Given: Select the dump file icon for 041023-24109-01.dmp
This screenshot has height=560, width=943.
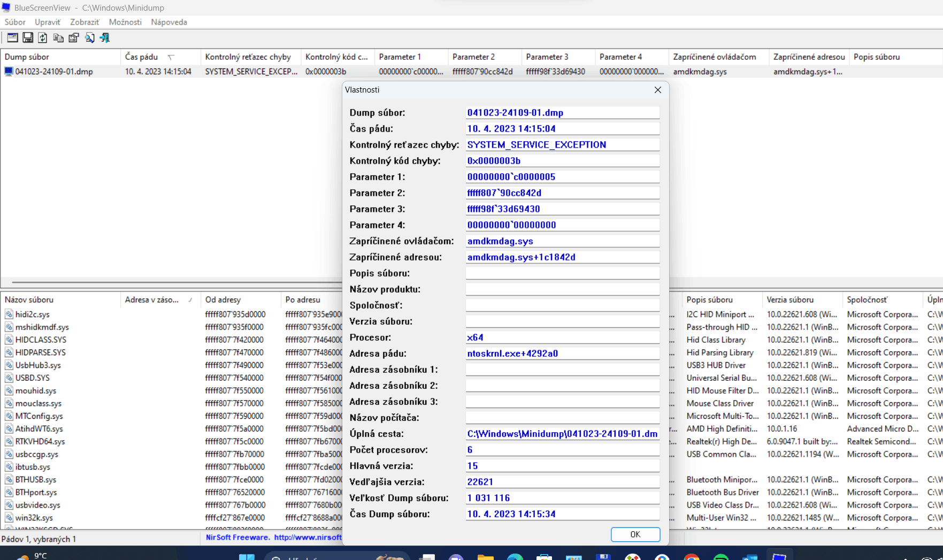Looking at the screenshot, I should click(x=9, y=72).
